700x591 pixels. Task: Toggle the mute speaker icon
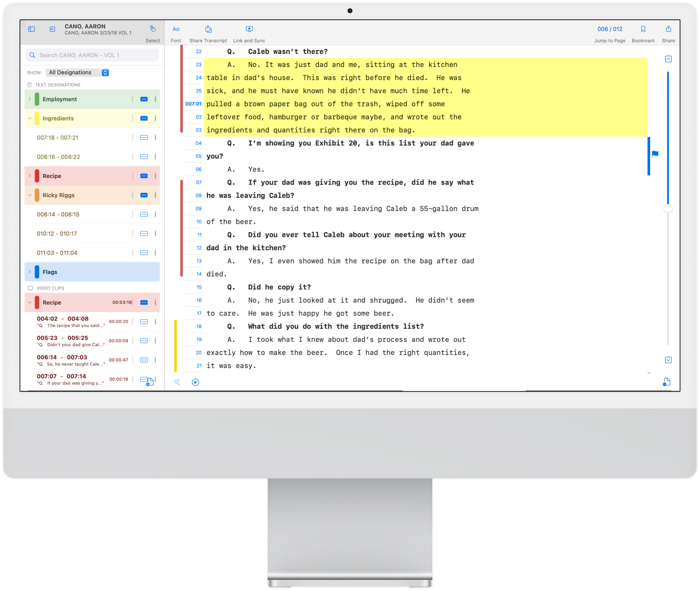coord(177,382)
